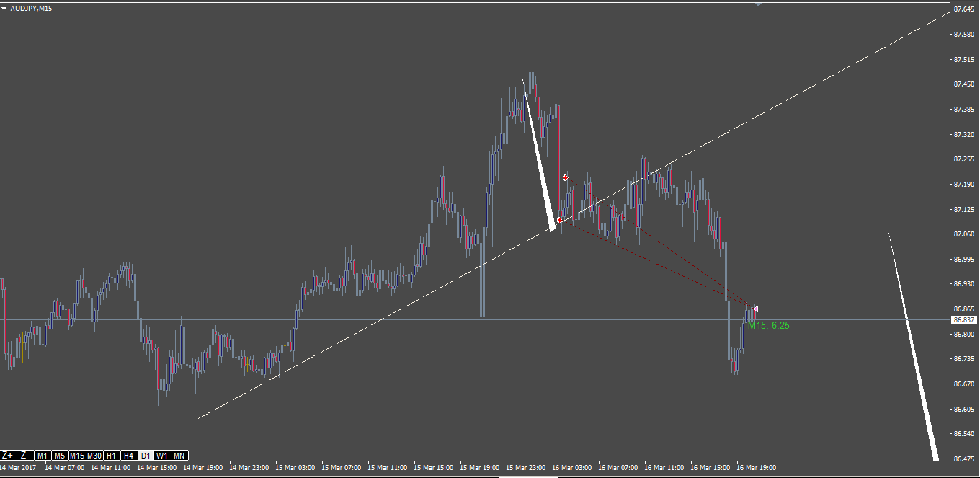980x478 pixels.
Task: Click the 16 Mar 03:00 time axis label
Action: point(573,468)
